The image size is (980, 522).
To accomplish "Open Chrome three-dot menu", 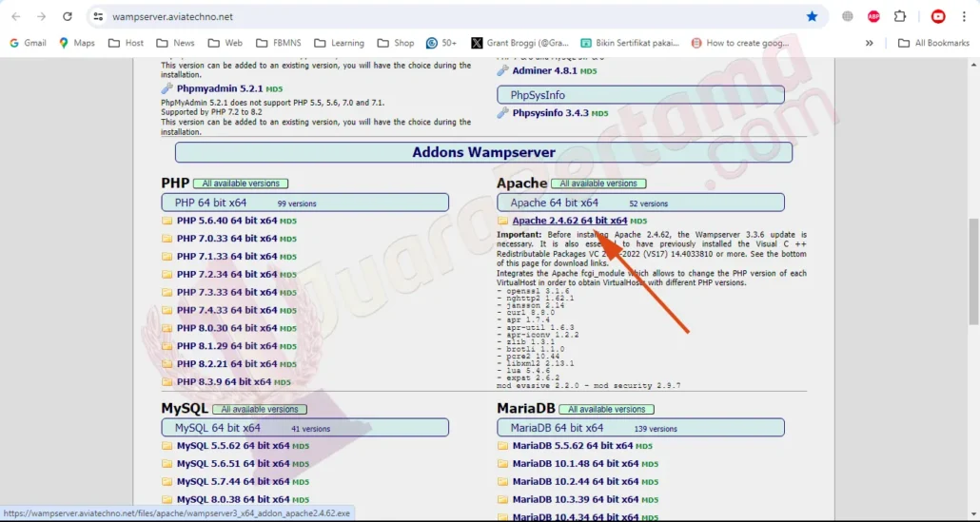I will (965, 17).
